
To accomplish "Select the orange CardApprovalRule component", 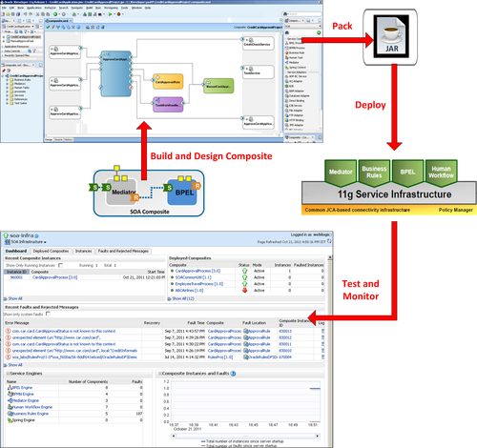I will tap(168, 81).
